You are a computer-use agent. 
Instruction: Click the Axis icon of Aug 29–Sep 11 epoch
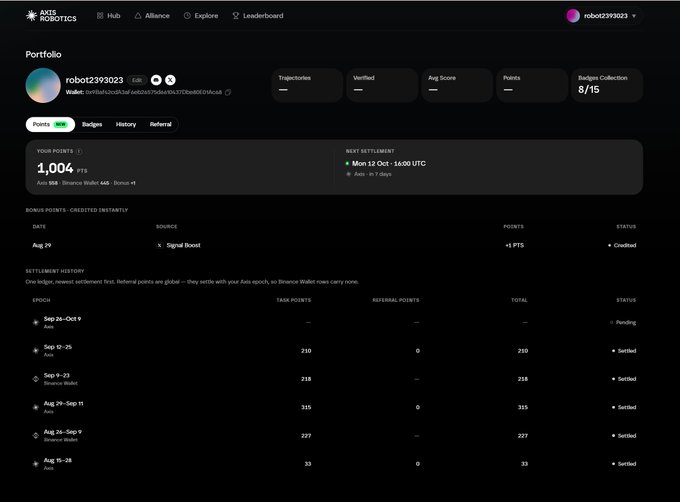[36, 407]
